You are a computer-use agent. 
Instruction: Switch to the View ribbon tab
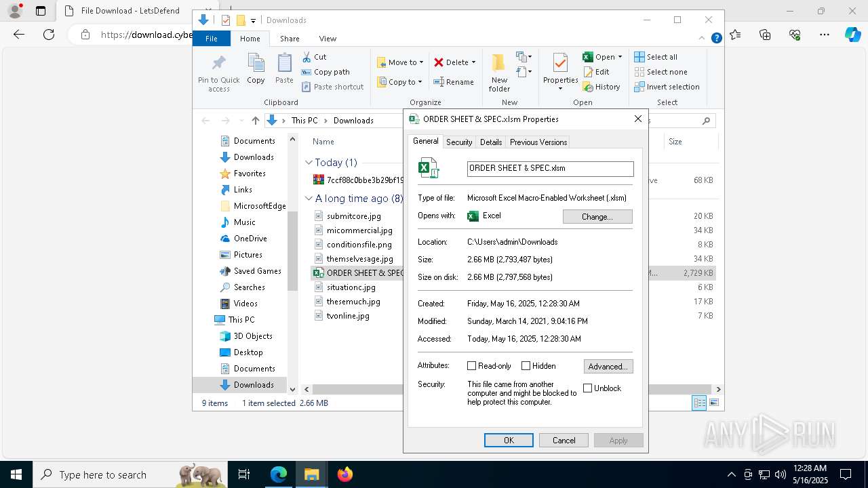328,39
